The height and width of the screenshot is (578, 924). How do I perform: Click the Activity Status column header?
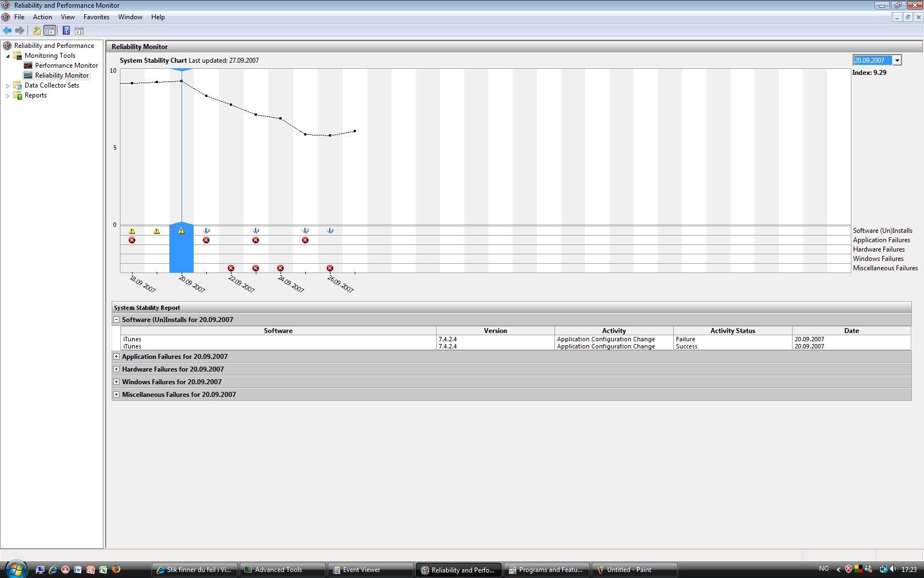tap(733, 331)
